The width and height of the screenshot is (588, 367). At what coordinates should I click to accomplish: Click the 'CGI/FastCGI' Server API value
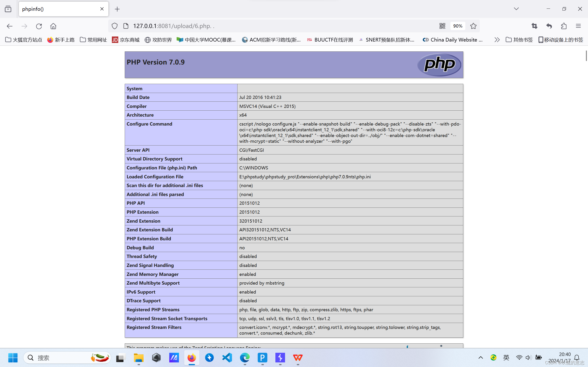[251, 150]
